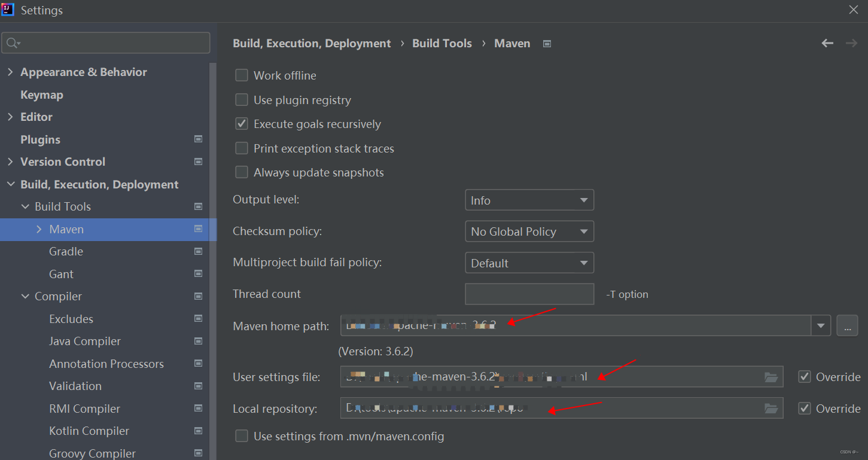
Task: Click project icon next to Maven breadcrumb
Action: (547, 44)
